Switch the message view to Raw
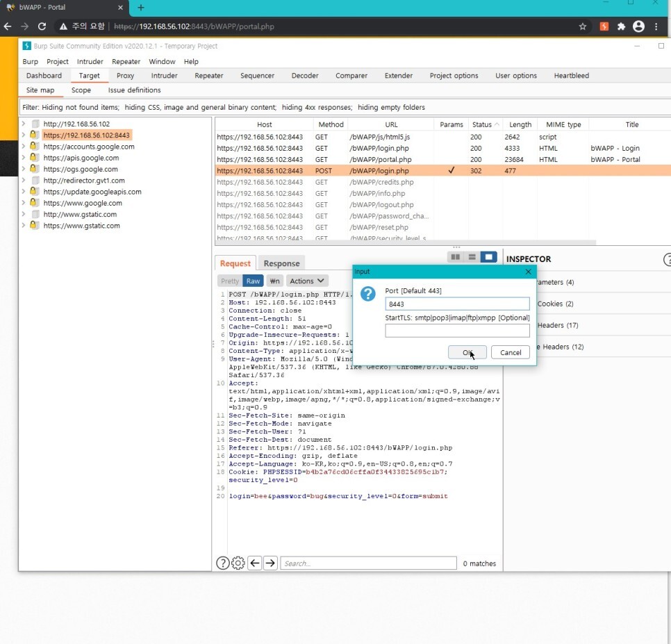 coord(253,281)
